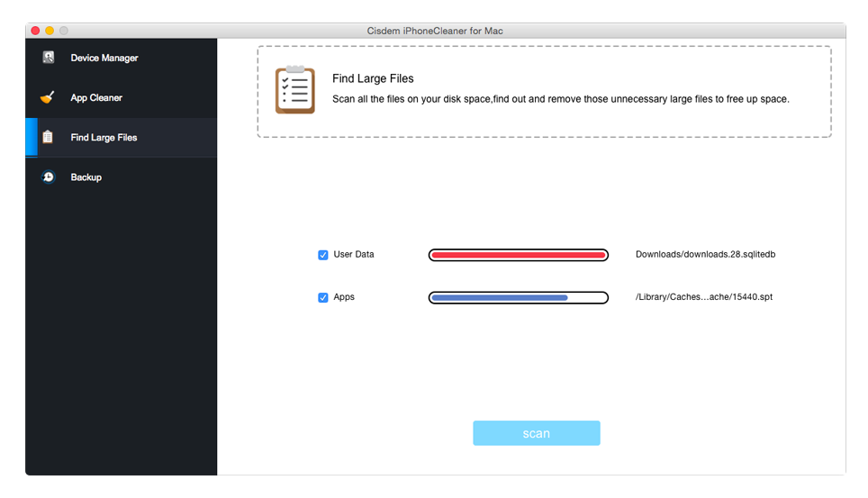
Task: Click the Backup clock icon
Action: pos(48,177)
